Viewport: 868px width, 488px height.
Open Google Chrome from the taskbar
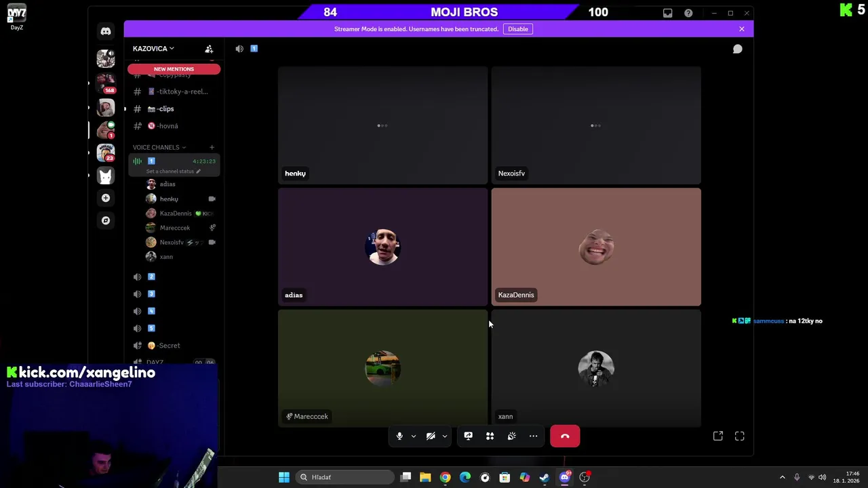(445, 477)
